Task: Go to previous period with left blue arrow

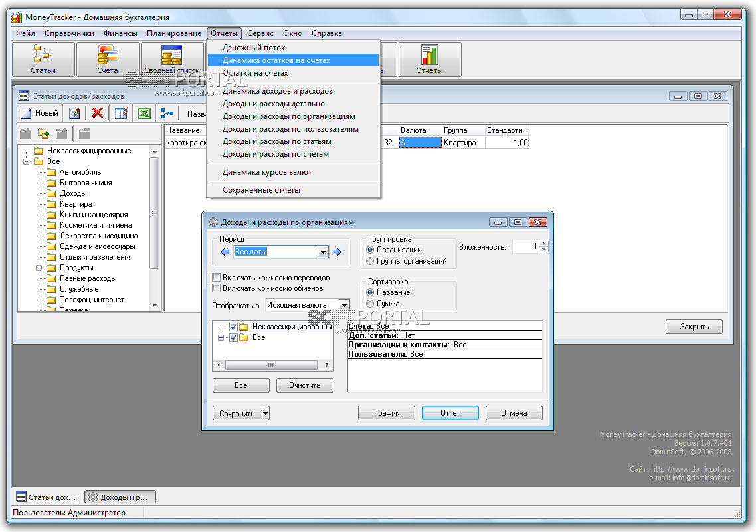Action: (225, 252)
